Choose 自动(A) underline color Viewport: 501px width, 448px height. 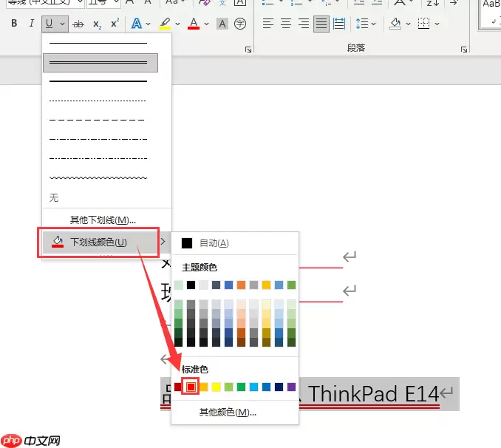pos(235,243)
